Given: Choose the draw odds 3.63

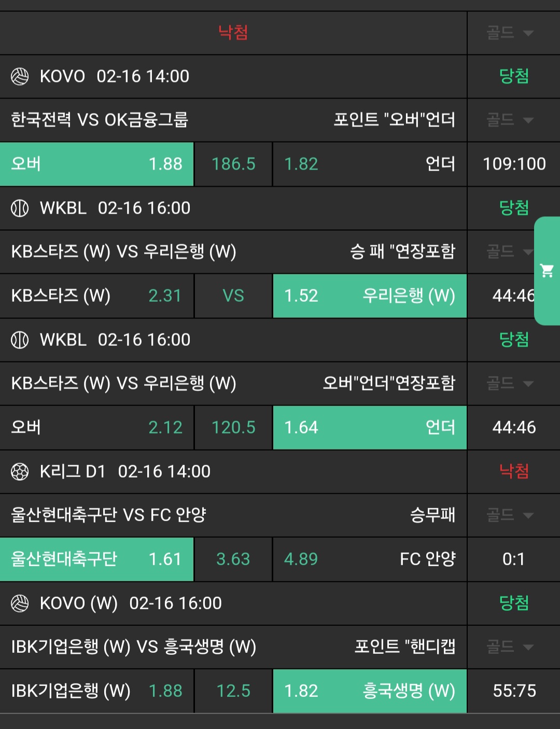Looking at the screenshot, I should (233, 559).
